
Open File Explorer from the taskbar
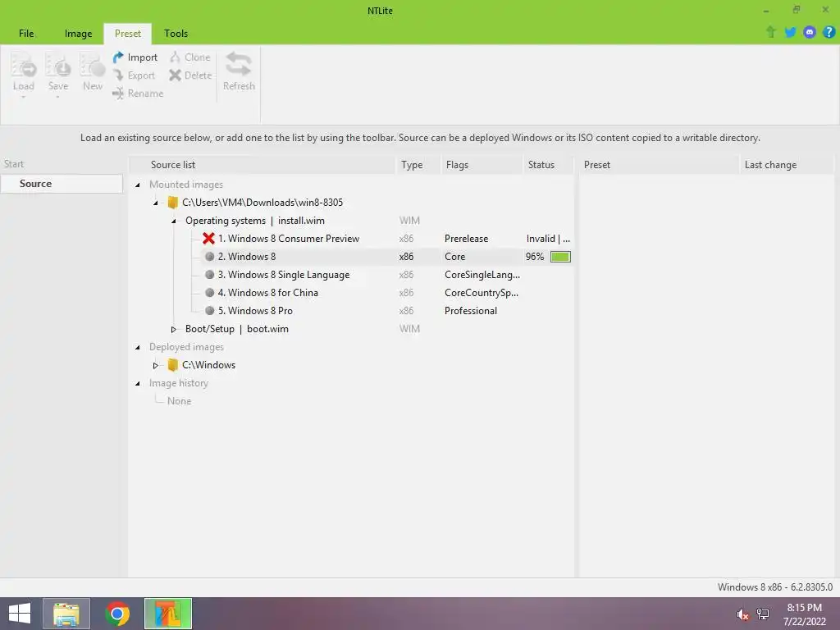click(x=66, y=614)
